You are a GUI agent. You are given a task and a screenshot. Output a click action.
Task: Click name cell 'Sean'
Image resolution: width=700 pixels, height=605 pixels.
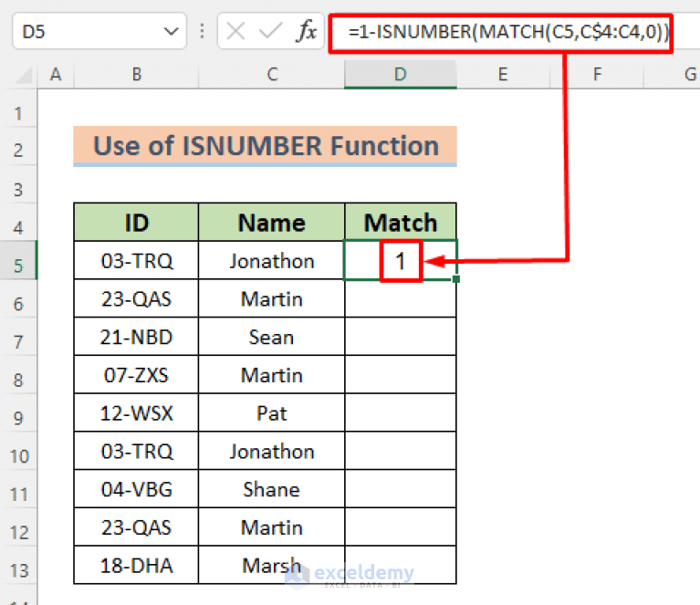[x=272, y=337]
